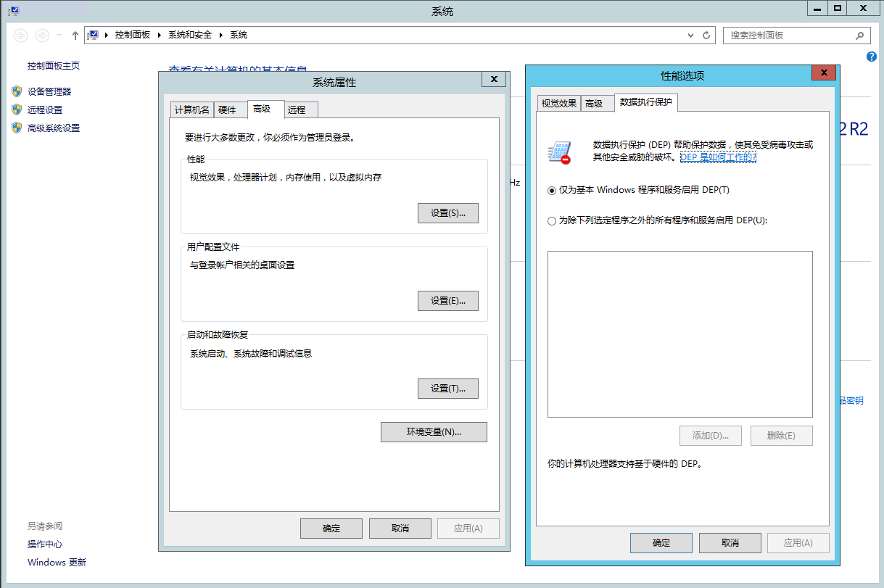884x588 pixels.
Task: Click the refresh icon in address bar
Action: (707, 35)
